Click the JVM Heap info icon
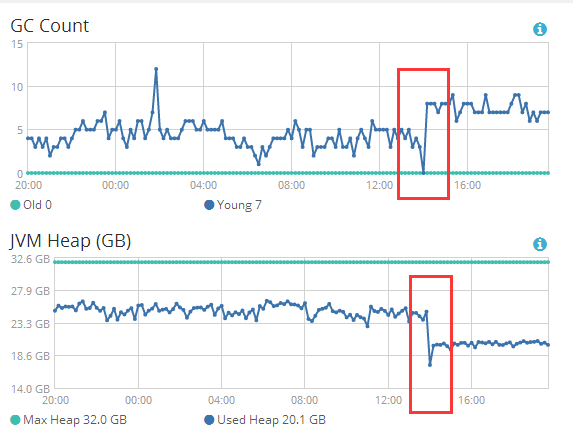 [x=540, y=244]
